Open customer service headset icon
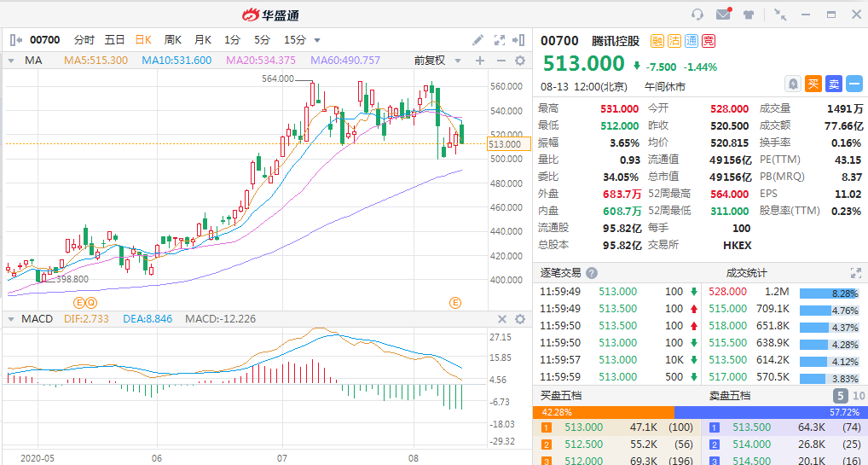Viewport: 868px width, 465px height. pyautogui.click(x=697, y=15)
